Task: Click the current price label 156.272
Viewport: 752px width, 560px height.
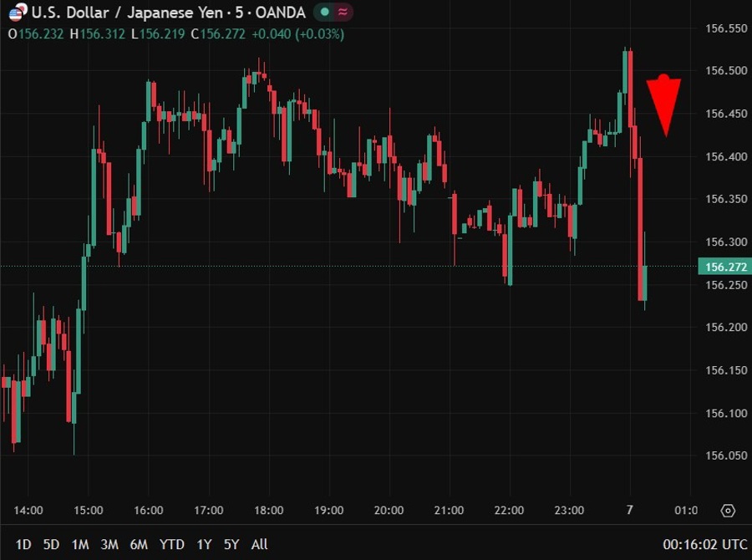Action: point(725,267)
